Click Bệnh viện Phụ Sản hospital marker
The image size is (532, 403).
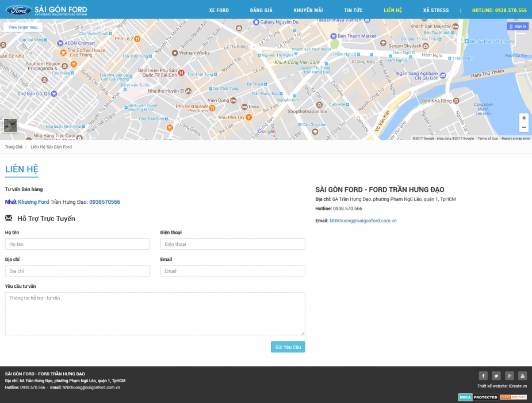pyautogui.click(x=181, y=73)
